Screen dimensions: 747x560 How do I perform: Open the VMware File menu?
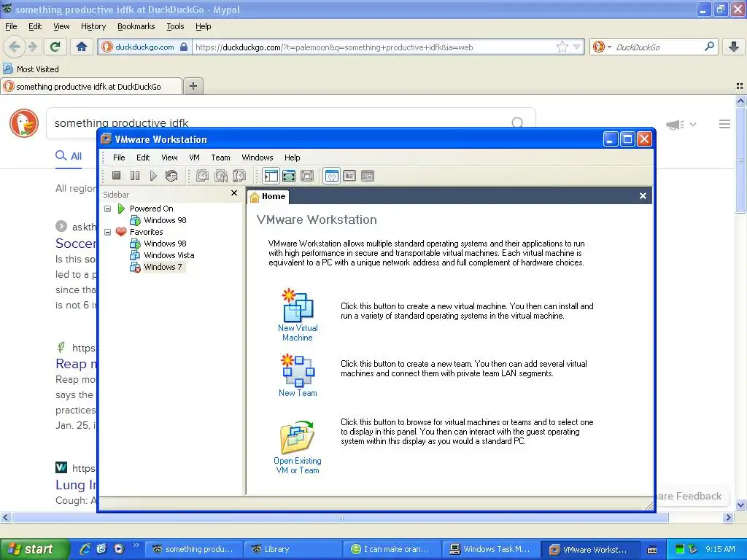click(x=119, y=157)
